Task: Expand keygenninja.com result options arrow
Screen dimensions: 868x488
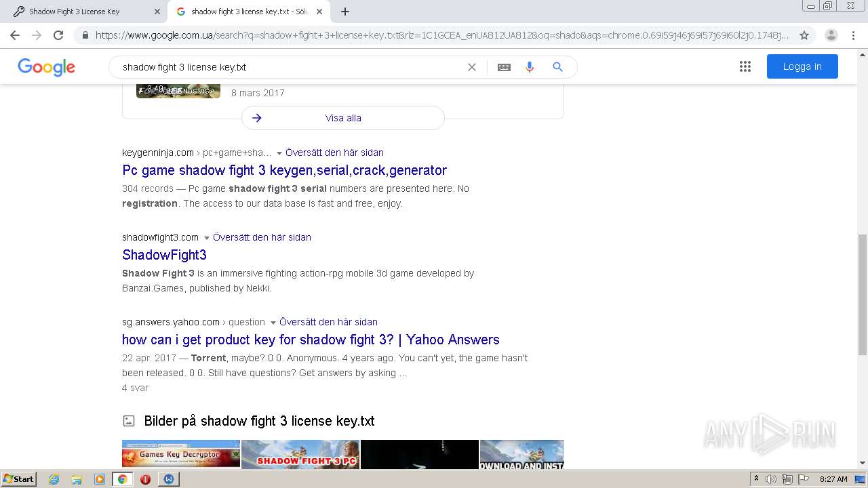Action: pos(279,153)
